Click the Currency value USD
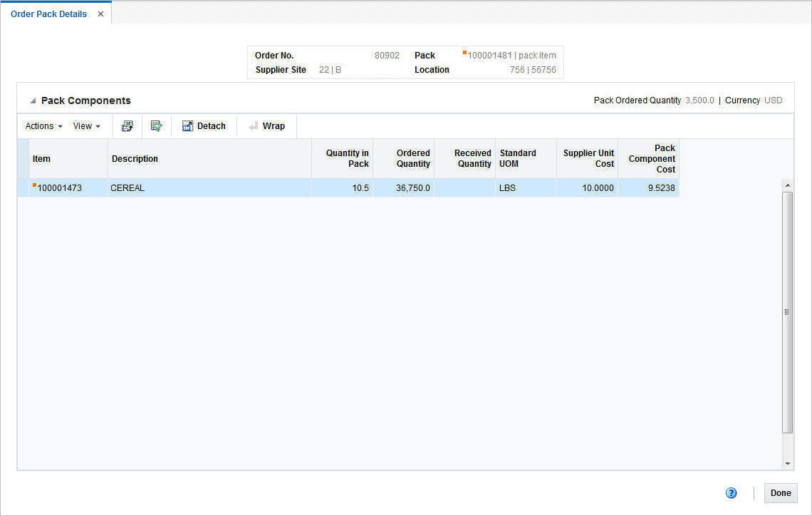 [773, 100]
